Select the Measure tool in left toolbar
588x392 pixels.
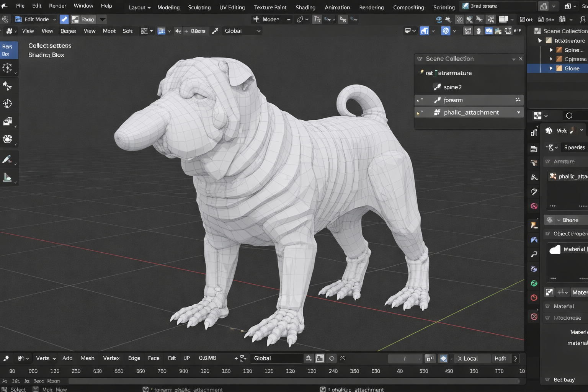pyautogui.click(x=7, y=177)
